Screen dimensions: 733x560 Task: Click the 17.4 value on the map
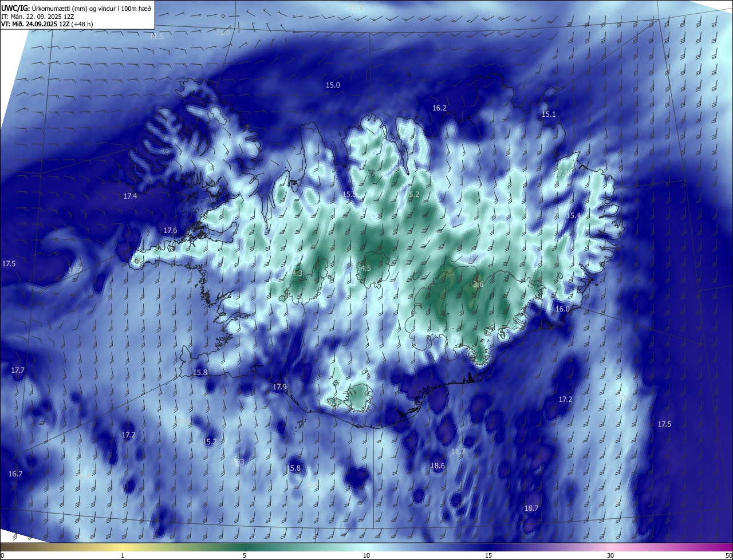130,196
